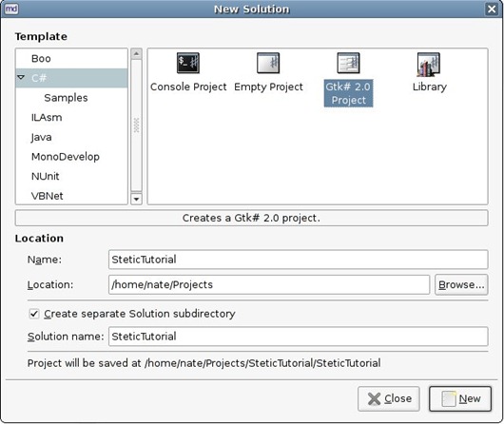
Task: Click the category list scrollbar thumb
Action: pyautogui.click(x=136, y=125)
